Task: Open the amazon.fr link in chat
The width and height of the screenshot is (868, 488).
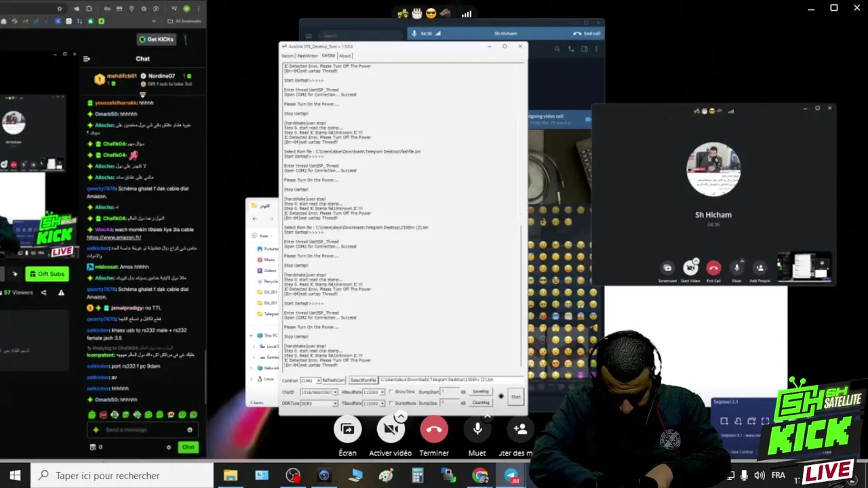Action: tap(114, 238)
